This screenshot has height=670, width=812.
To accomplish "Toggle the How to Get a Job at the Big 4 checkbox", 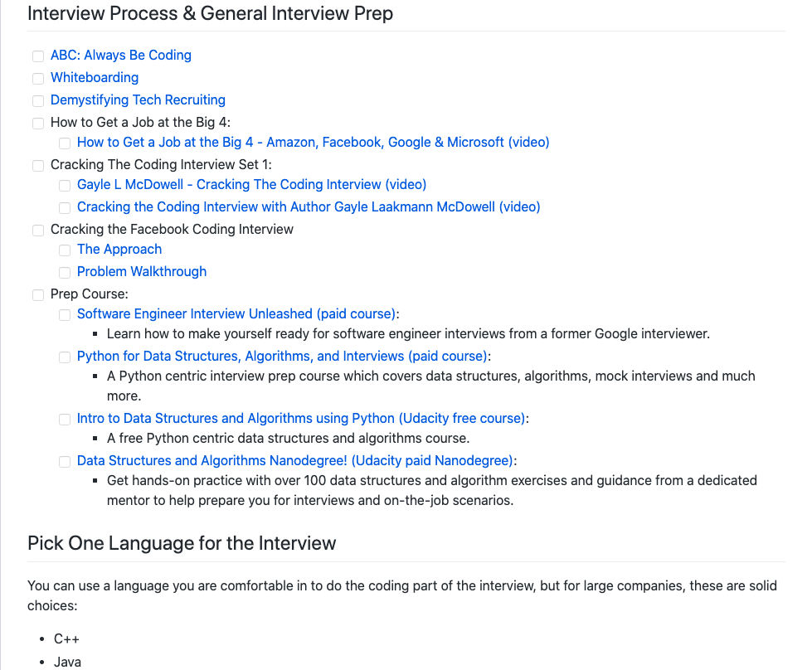I will coord(38,124).
